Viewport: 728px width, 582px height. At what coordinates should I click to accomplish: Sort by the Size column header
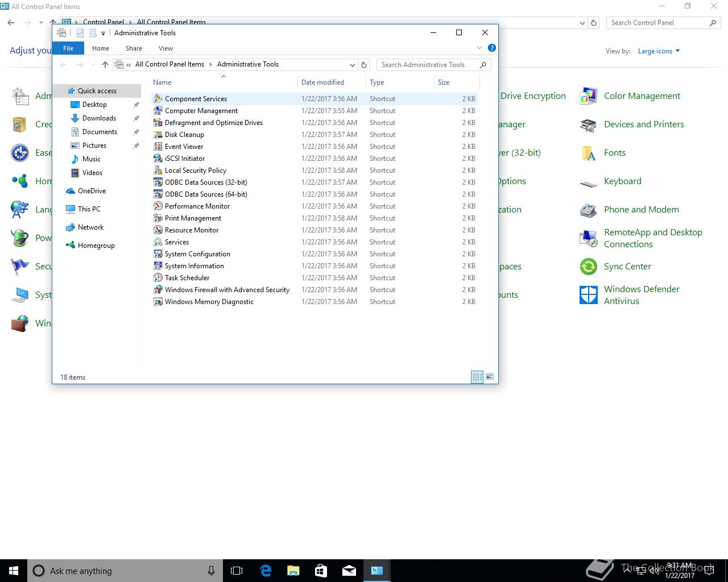[x=457, y=82]
